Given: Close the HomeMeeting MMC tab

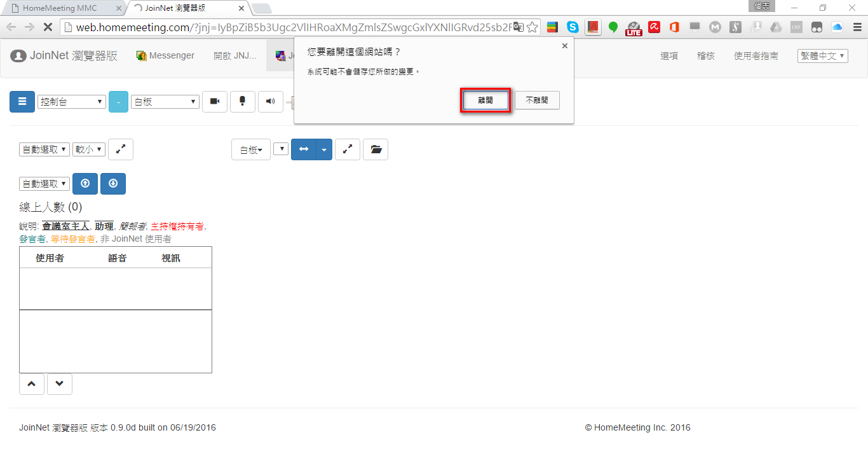Looking at the screenshot, I should tap(118, 8).
